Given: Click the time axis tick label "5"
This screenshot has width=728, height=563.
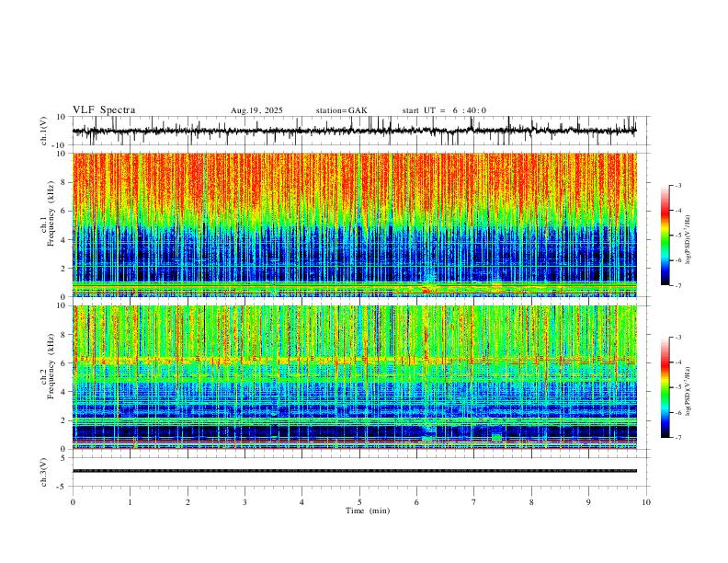Looking at the screenshot, I should pyautogui.click(x=359, y=502).
